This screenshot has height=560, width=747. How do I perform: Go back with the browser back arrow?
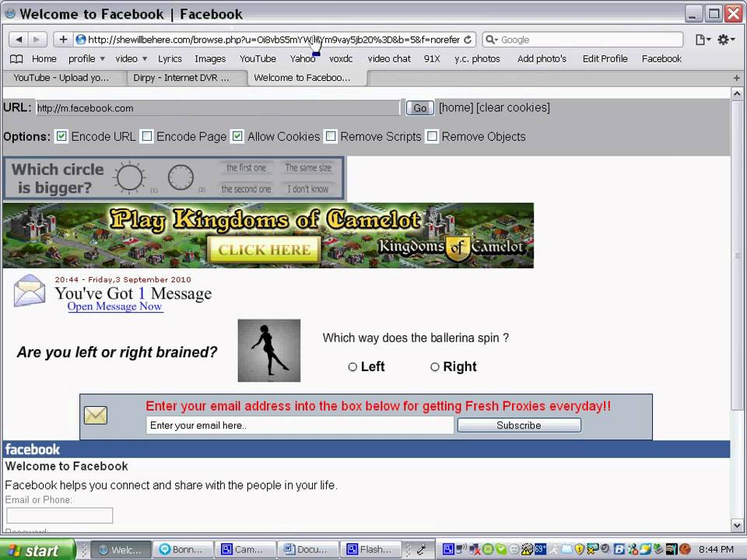pyautogui.click(x=19, y=40)
